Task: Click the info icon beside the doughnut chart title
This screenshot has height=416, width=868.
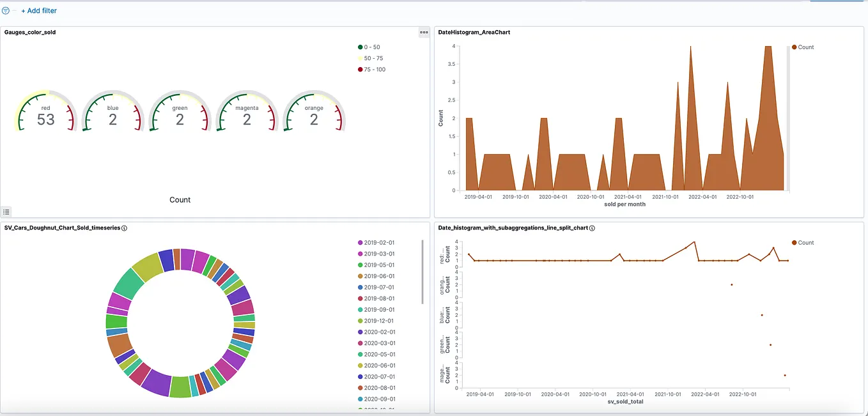Action: point(123,227)
